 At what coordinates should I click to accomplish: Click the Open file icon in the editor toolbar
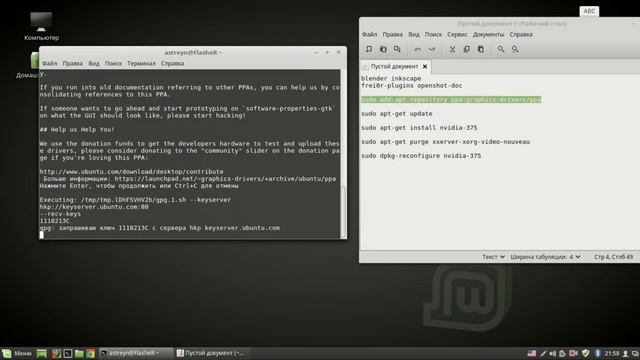[383, 49]
